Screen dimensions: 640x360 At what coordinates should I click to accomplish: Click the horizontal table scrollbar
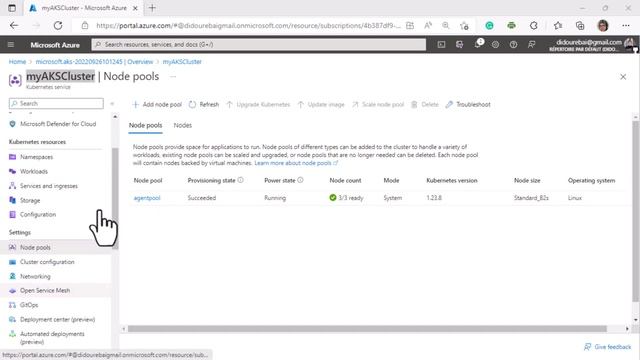(x=367, y=329)
